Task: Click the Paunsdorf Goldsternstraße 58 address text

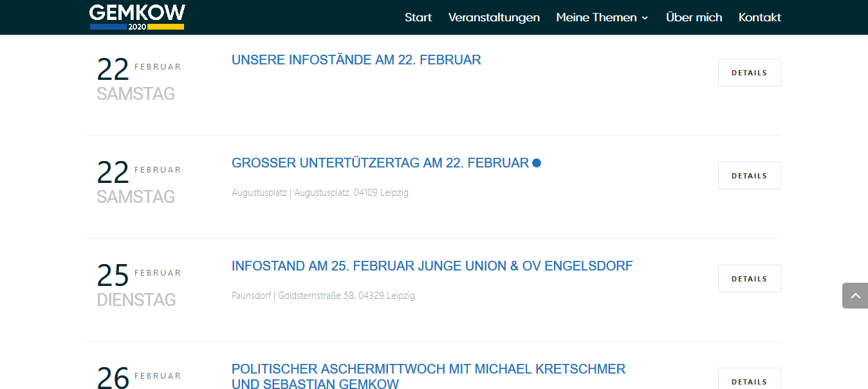Action: point(323,296)
